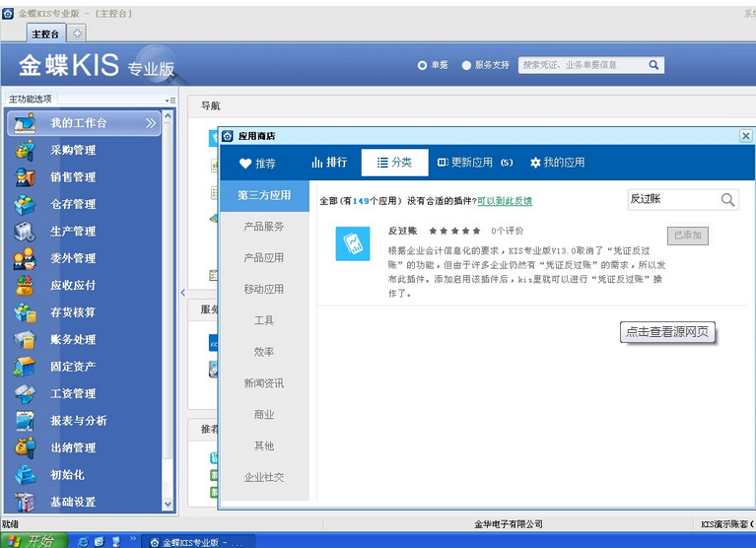Image resolution: width=756 pixels, height=548 pixels.
Task: Click the 应收应付 money bag icon
Action: point(25,285)
